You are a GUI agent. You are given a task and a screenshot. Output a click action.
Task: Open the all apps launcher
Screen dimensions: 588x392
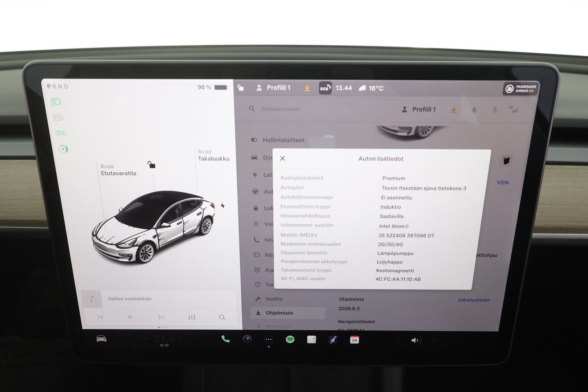269,340
